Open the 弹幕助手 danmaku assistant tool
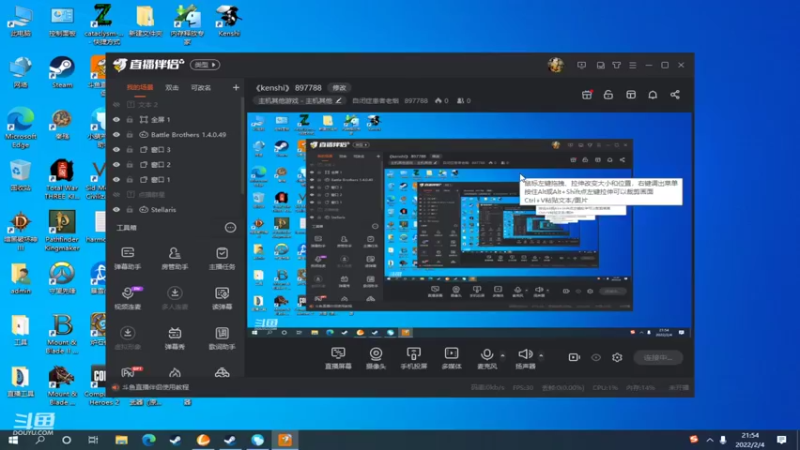 [128, 258]
